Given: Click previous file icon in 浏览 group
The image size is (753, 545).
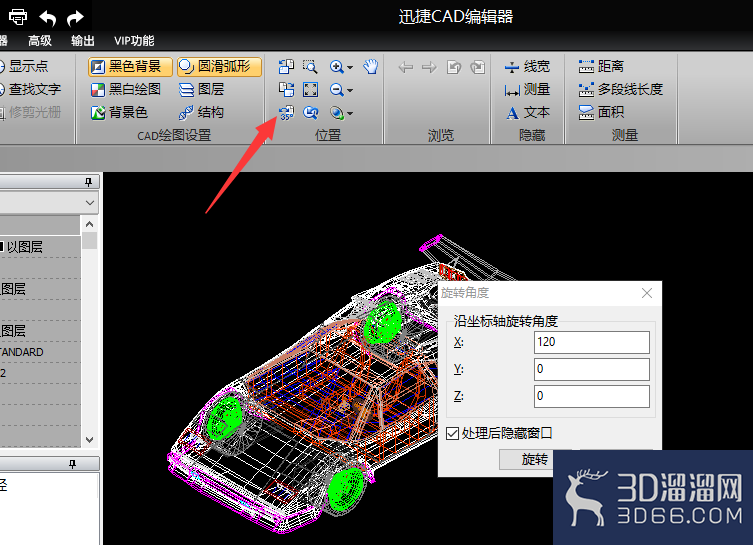Looking at the screenshot, I should (x=454, y=67).
